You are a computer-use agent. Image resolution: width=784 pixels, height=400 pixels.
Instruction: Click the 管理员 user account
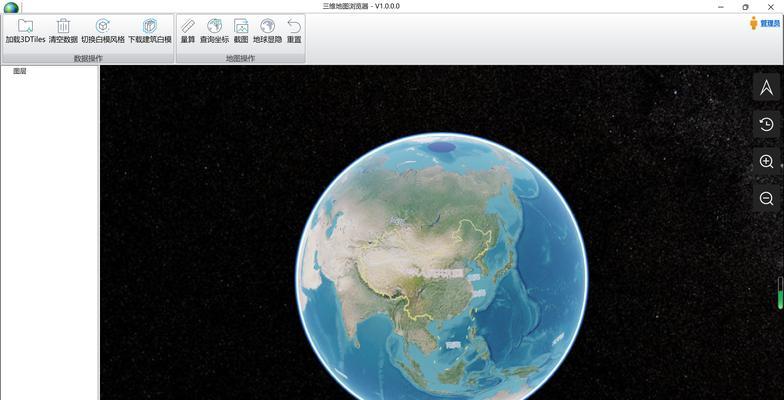[765, 23]
